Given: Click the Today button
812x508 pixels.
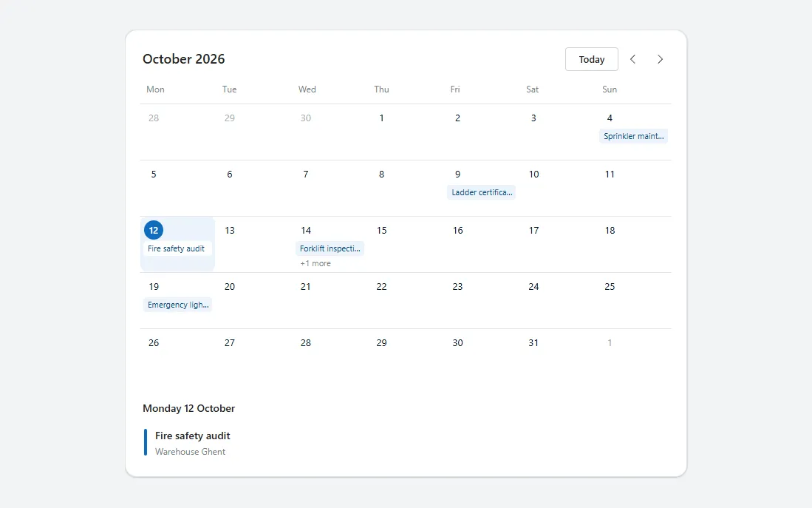Looking at the screenshot, I should pyautogui.click(x=591, y=59).
